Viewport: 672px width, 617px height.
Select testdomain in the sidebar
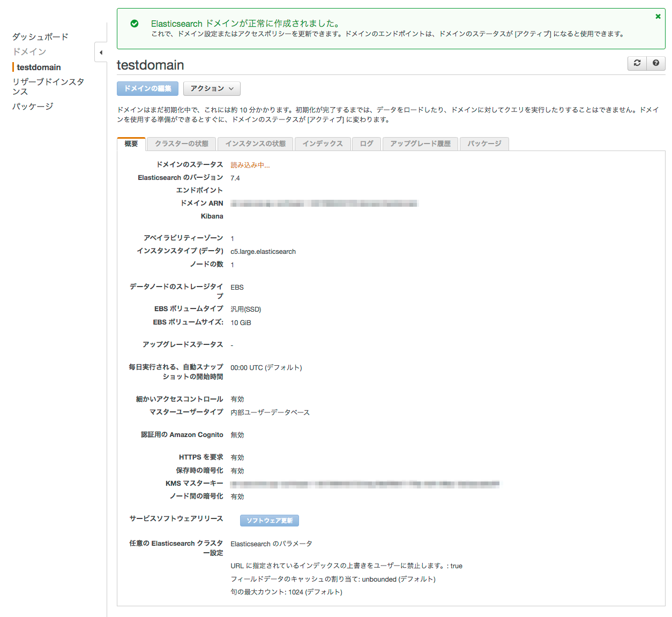pyautogui.click(x=39, y=67)
